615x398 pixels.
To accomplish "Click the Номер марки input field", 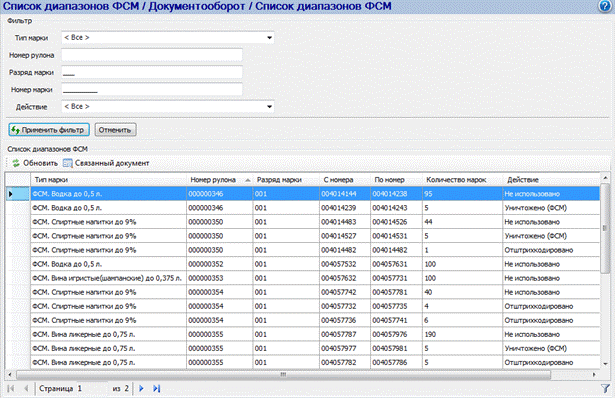I will [x=152, y=89].
